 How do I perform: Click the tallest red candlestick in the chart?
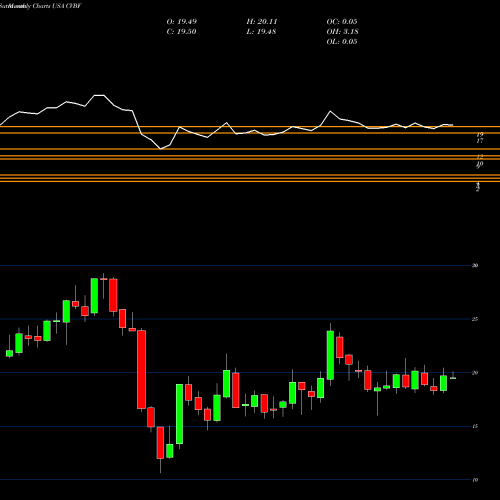142,369
